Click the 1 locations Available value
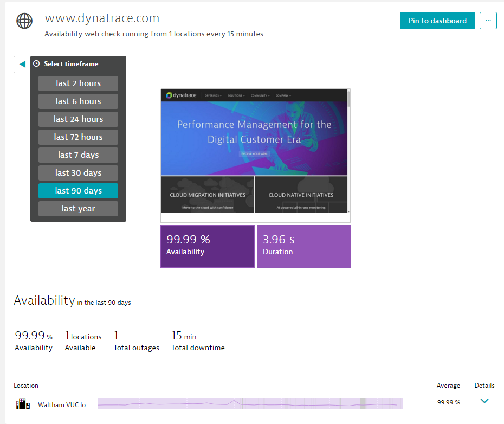504x424 pixels. (x=83, y=341)
